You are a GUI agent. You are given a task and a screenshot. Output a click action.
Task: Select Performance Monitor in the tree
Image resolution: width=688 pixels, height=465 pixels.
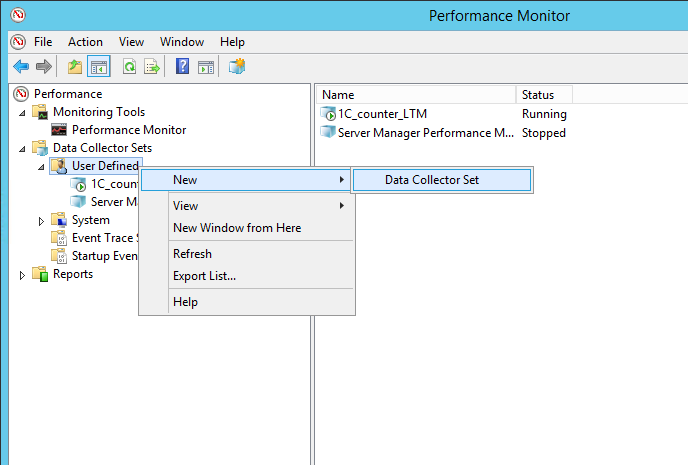(x=128, y=130)
